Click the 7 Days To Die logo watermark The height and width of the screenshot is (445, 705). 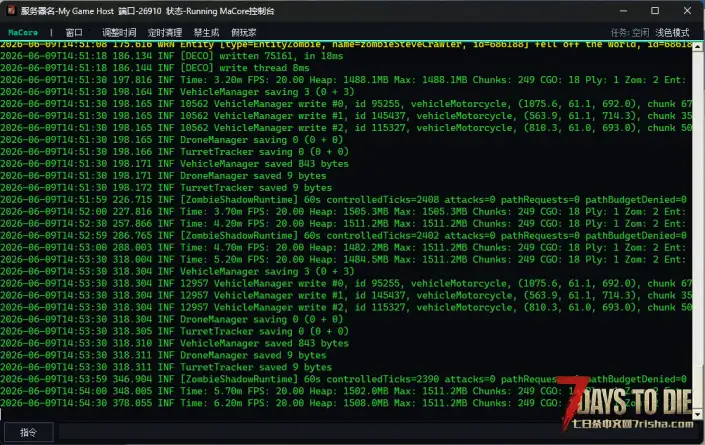[627, 398]
